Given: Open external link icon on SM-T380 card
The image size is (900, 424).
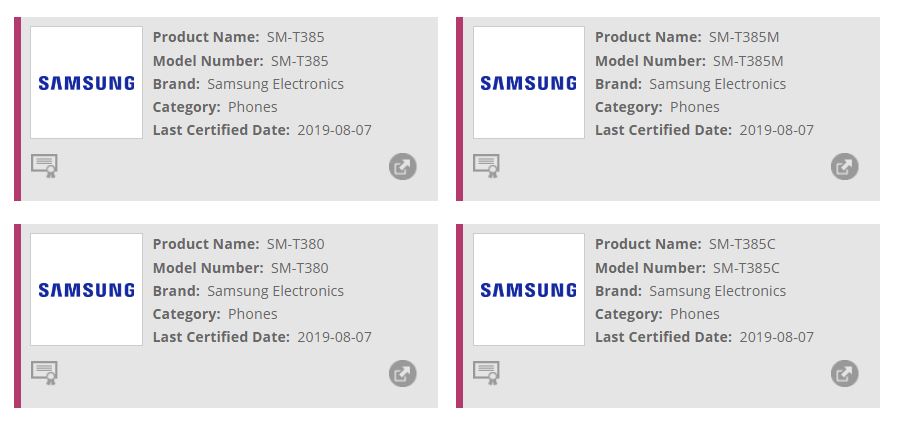Looking at the screenshot, I should click(402, 374).
